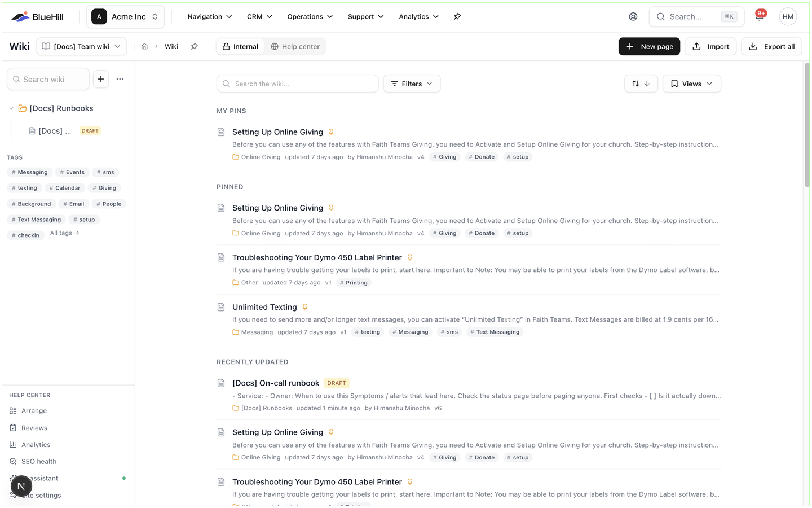Click the plus icon beside Search wiki
812x508 pixels.
pyautogui.click(x=101, y=79)
